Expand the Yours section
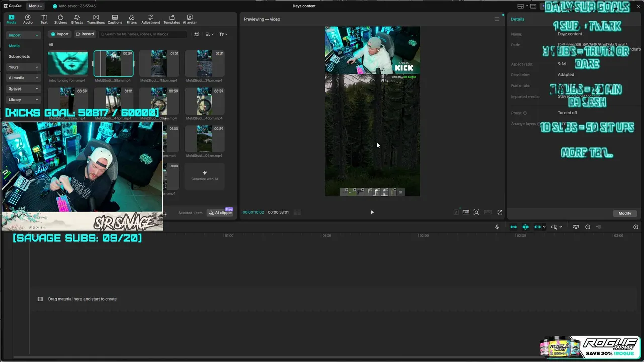Screen dimensions: 644x362 pos(23,67)
